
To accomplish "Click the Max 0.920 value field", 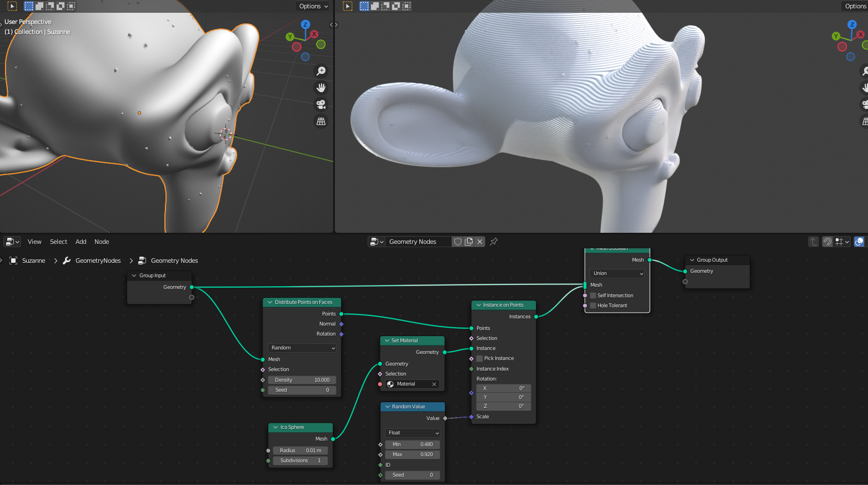I will point(413,454).
